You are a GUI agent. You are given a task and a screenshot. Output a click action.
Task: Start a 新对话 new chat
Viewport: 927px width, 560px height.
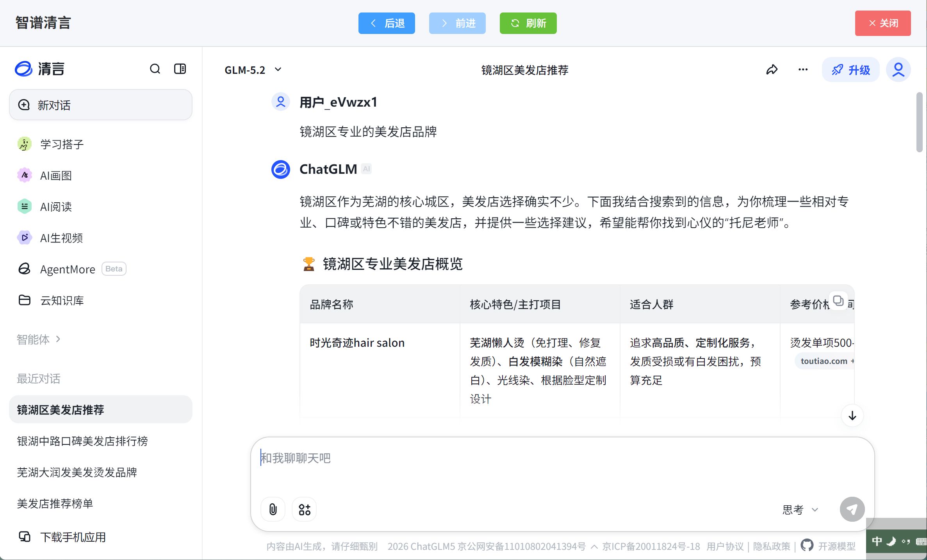coord(101,105)
